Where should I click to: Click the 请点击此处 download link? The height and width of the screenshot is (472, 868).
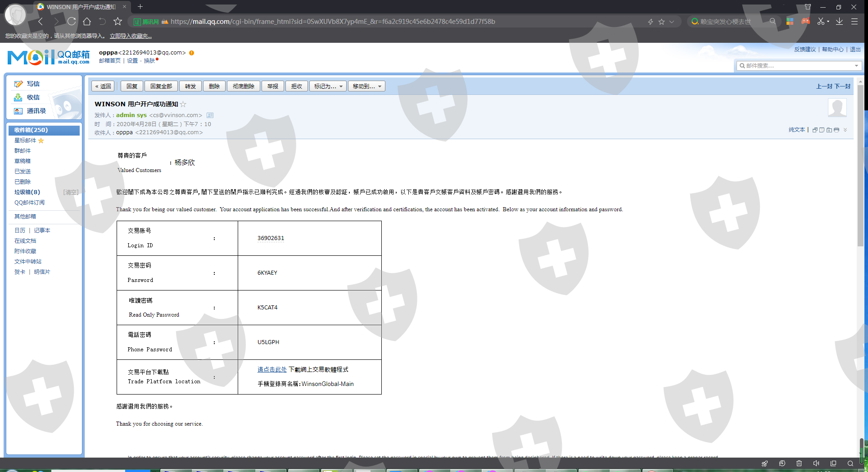272,370
